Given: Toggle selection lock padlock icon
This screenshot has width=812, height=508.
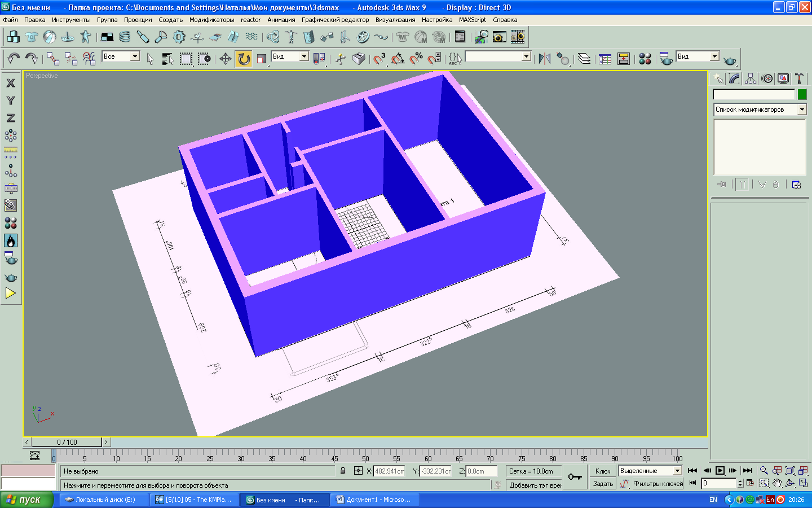Looking at the screenshot, I should pyautogui.click(x=343, y=470).
